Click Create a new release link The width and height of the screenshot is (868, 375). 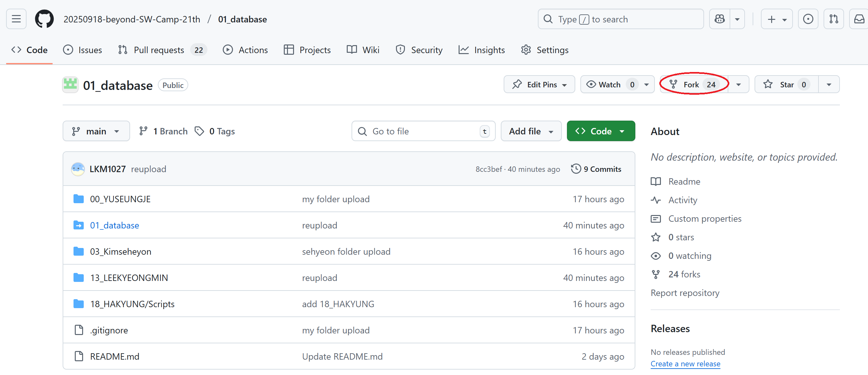point(685,364)
